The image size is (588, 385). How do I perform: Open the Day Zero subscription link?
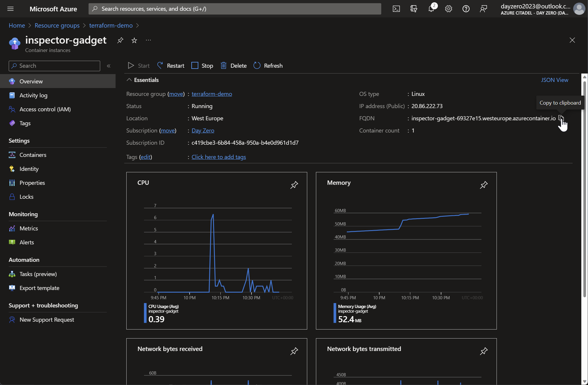203,130
